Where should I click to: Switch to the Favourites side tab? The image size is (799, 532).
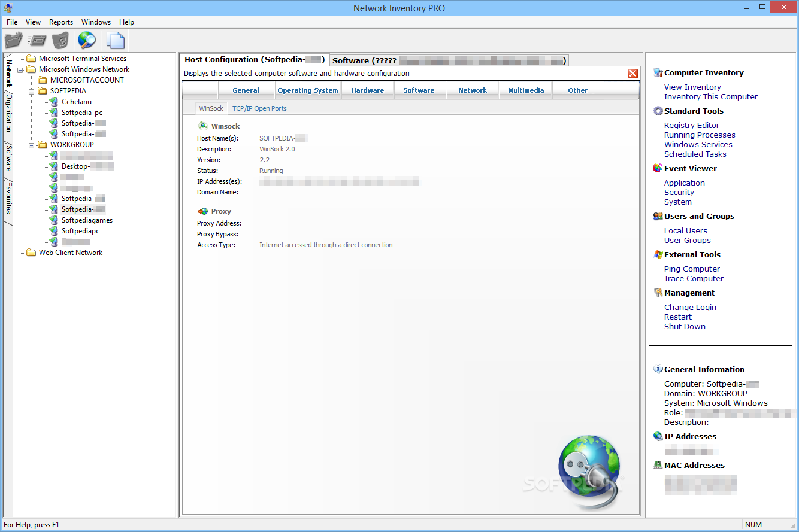8,199
